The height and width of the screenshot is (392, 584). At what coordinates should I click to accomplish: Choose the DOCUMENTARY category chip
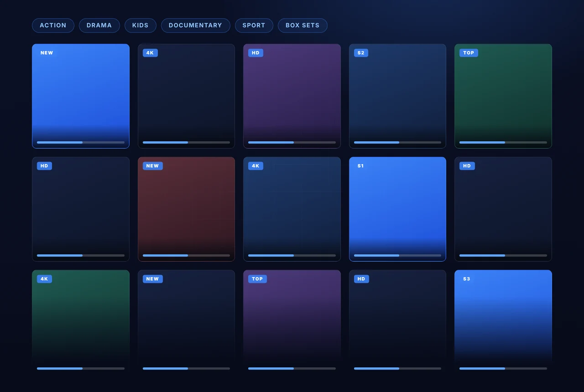(x=195, y=26)
